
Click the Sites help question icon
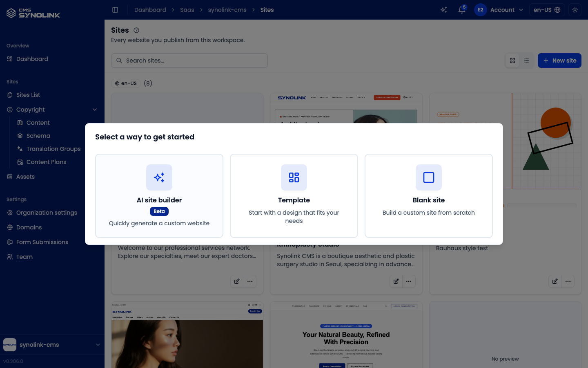(136, 30)
